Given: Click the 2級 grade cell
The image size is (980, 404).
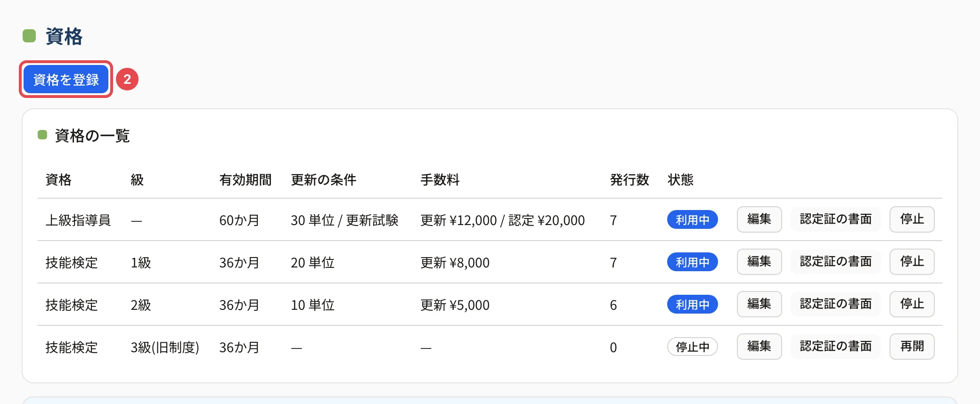Looking at the screenshot, I should pyautogui.click(x=140, y=305).
